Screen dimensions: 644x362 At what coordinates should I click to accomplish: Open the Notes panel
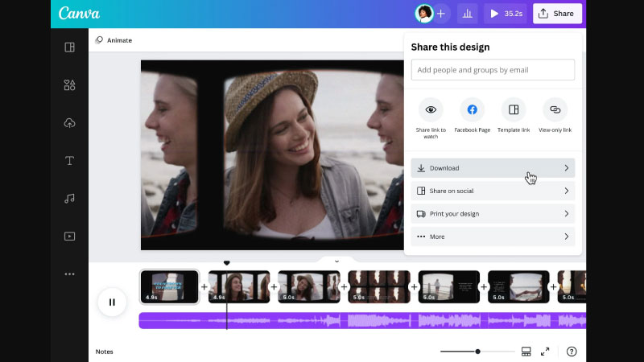(x=105, y=352)
